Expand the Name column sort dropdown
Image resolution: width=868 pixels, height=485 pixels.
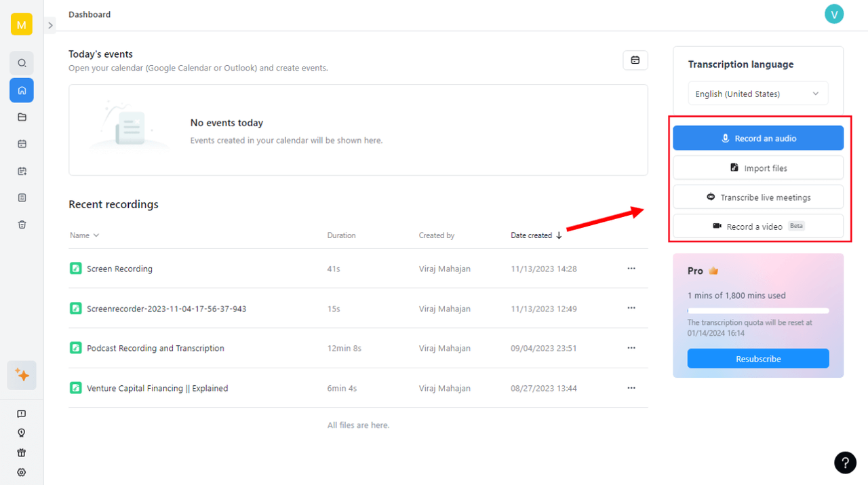85,235
